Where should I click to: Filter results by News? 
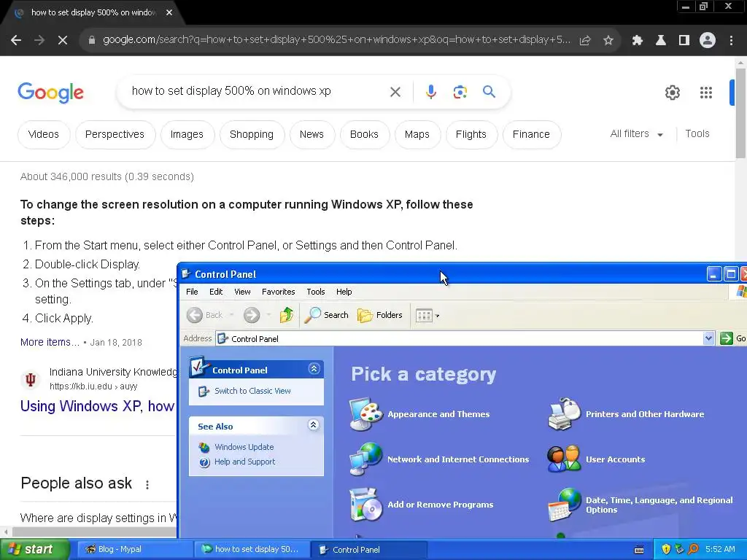coord(311,134)
